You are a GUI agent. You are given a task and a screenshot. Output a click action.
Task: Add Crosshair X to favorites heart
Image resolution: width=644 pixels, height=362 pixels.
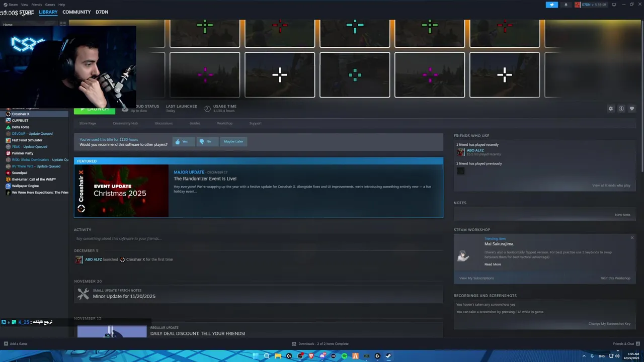pos(632,109)
